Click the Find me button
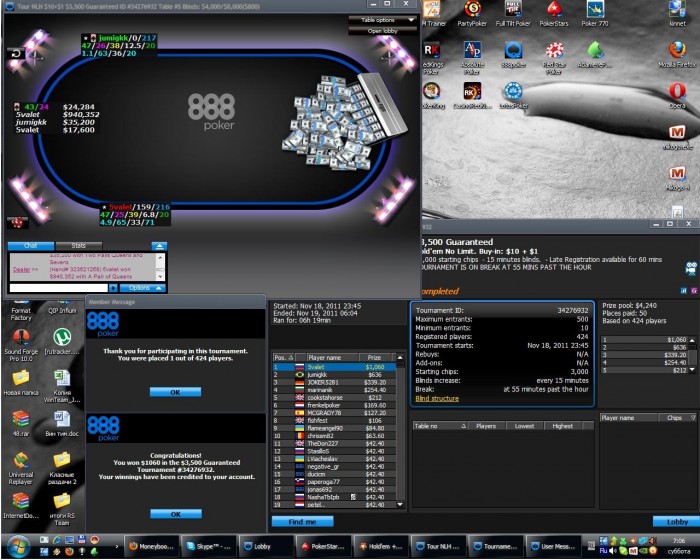The image size is (700, 560). point(302,522)
